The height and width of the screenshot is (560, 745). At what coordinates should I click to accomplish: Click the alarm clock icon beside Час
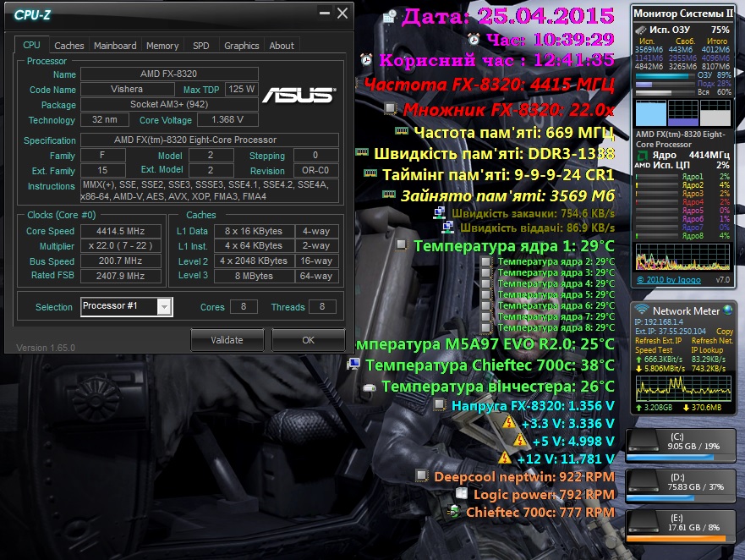coord(474,39)
